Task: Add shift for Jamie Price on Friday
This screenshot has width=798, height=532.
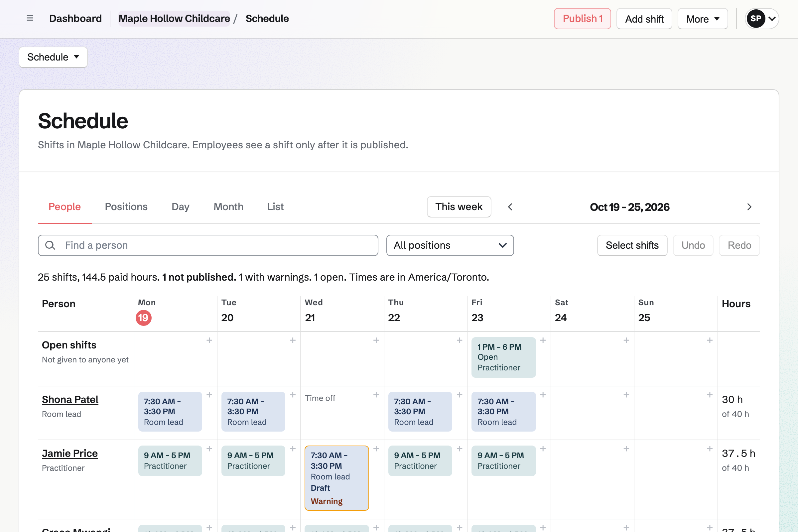Action: point(543,449)
